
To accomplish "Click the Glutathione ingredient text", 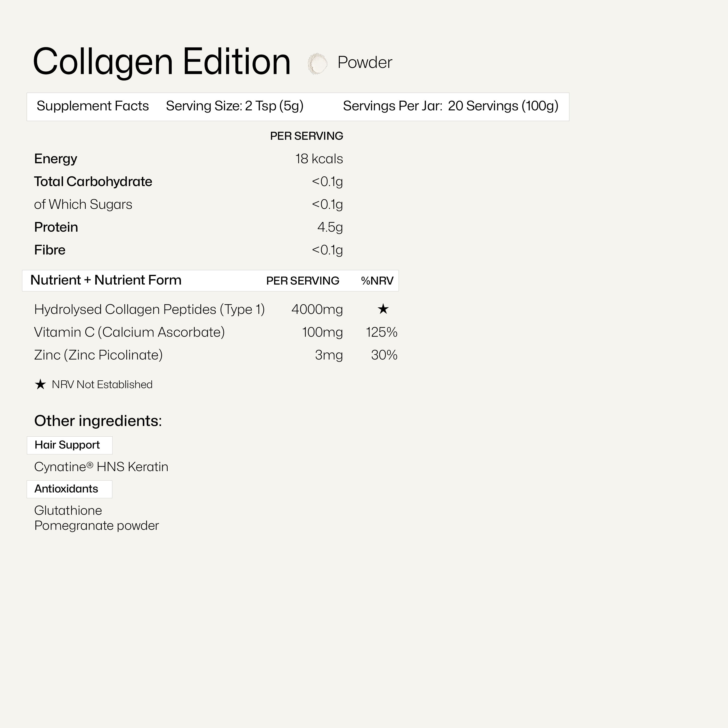I will (x=68, y=511).
